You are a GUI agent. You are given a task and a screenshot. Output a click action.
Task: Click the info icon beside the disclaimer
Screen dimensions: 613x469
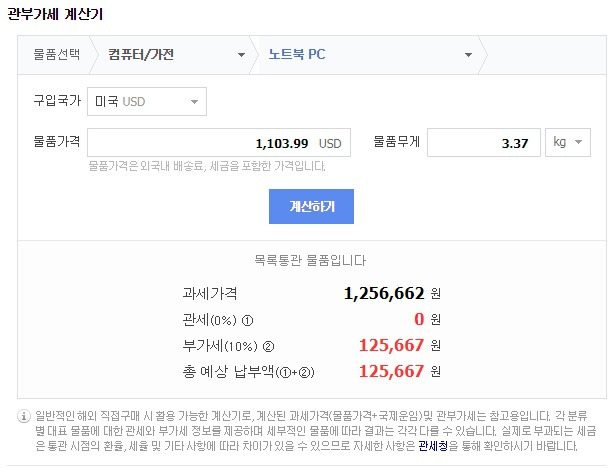(x=24, y=416)
